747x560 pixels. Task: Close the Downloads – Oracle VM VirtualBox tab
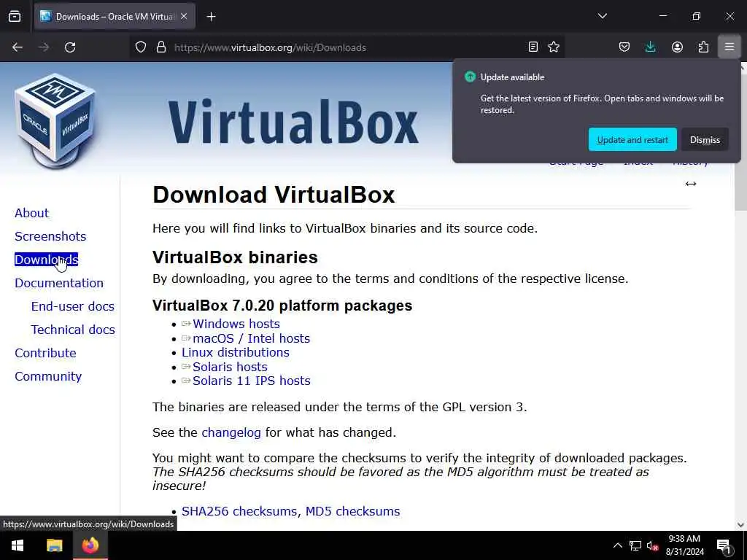[184, 17]
